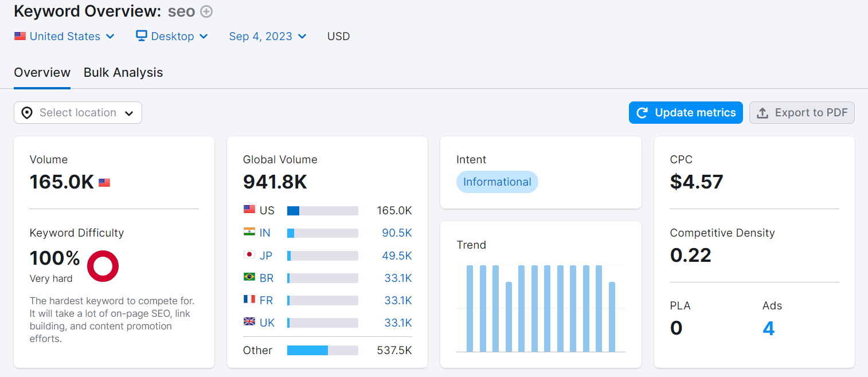The width and height of the screenshot is (868, 377).
Task: Click the red Keyword Difficulty gauge ring
Action: point(103,266)
